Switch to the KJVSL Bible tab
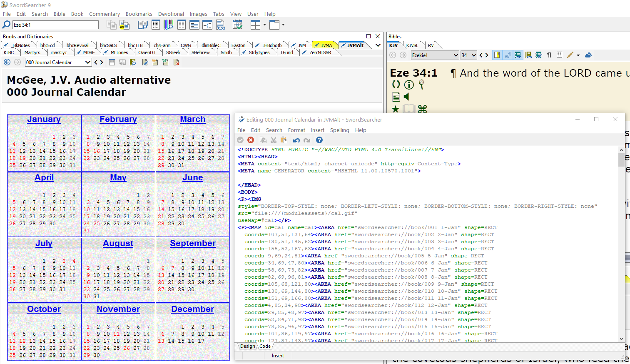 pos(412,45)
